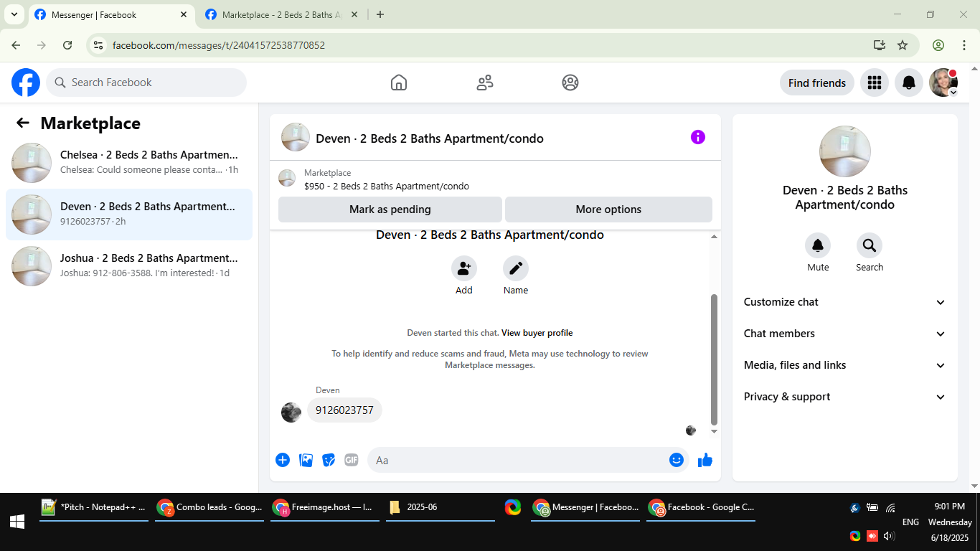
Task: Open the Facebook menu grid icon
Action: click(x=874, y=83)
